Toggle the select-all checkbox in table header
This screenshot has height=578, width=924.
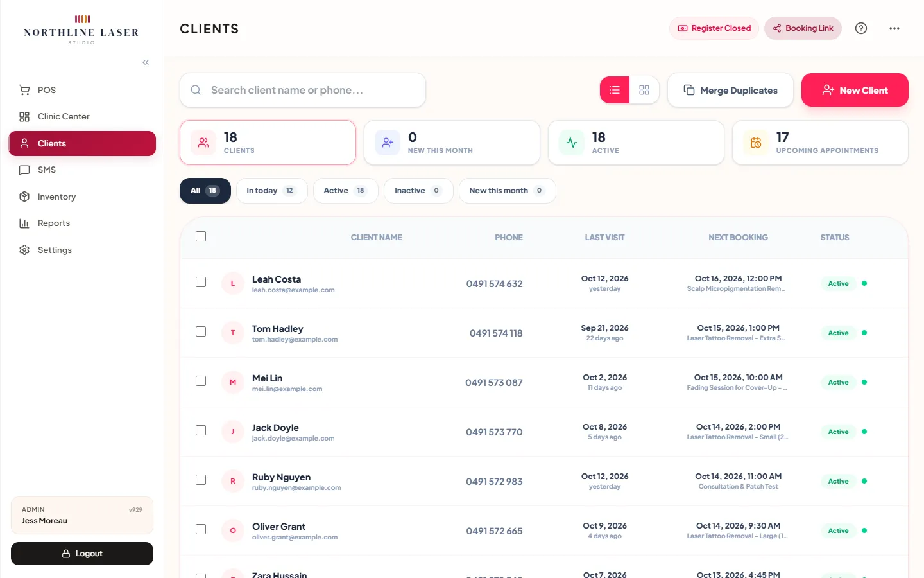pos(201,236)
